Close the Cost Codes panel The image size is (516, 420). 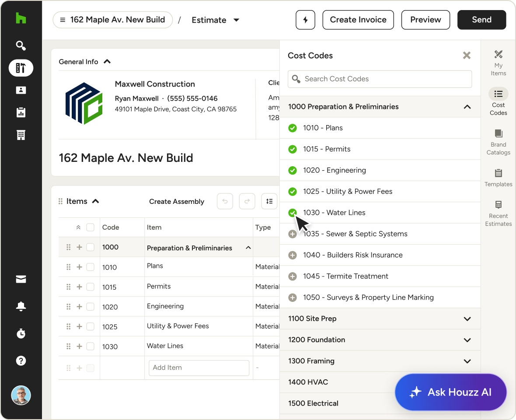tap(467, 55)
